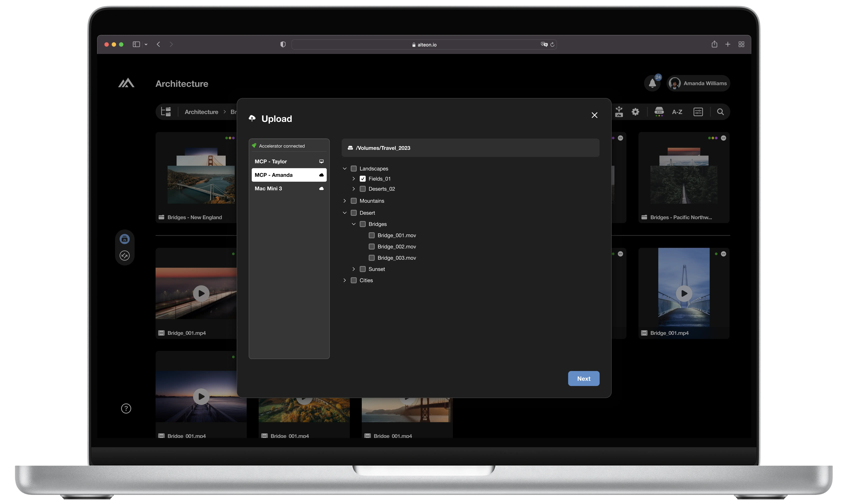Click the help question mark icon
Screen dimensions: 848x504
[126, 409]
